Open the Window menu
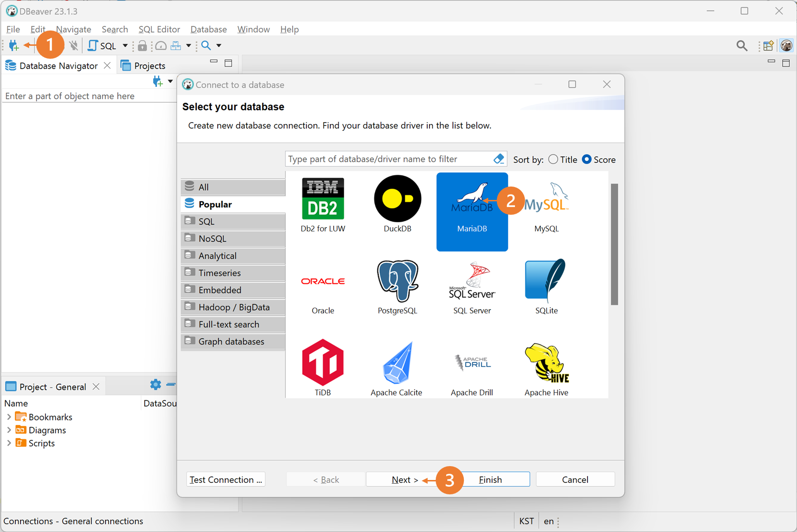 (x=253, y=29)
